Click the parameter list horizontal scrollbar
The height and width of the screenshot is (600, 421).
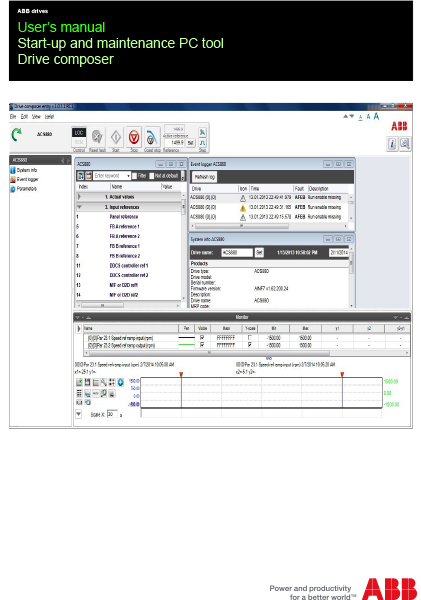point(103,305)
